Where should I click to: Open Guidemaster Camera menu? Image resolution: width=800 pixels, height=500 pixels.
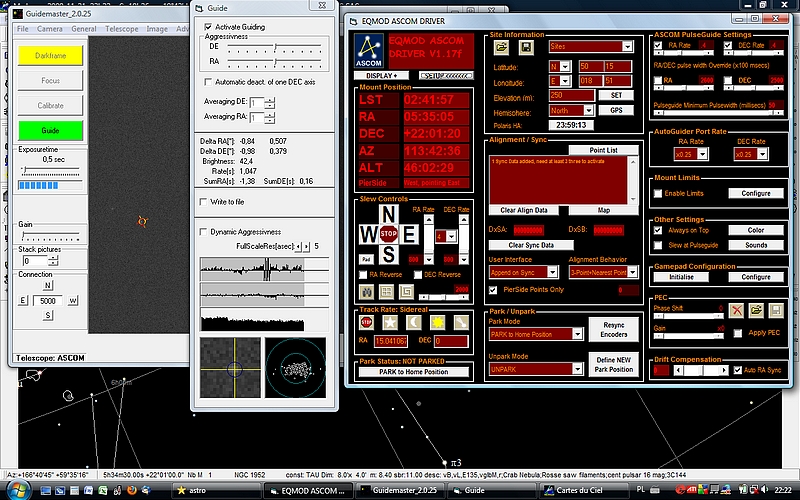tap(49, 29)
